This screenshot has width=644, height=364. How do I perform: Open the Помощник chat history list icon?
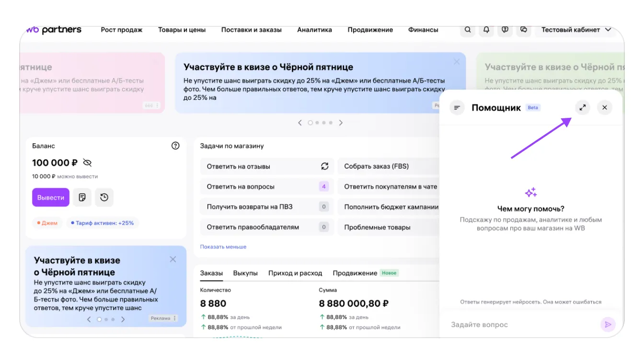click(457, 108)
